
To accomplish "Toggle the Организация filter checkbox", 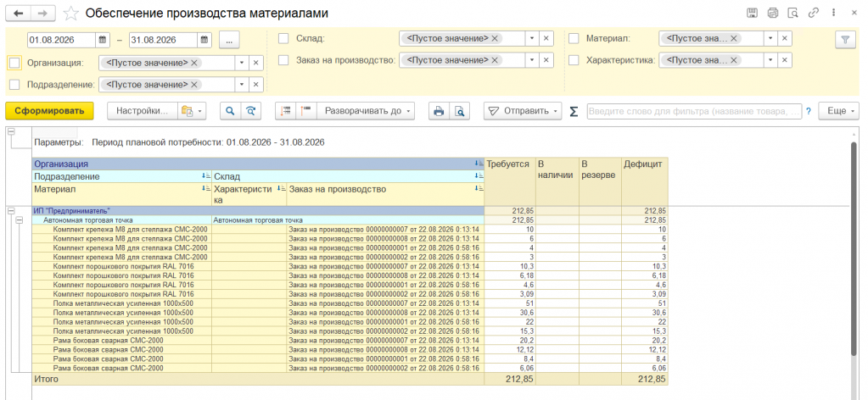I will click(x=14, y=63).
